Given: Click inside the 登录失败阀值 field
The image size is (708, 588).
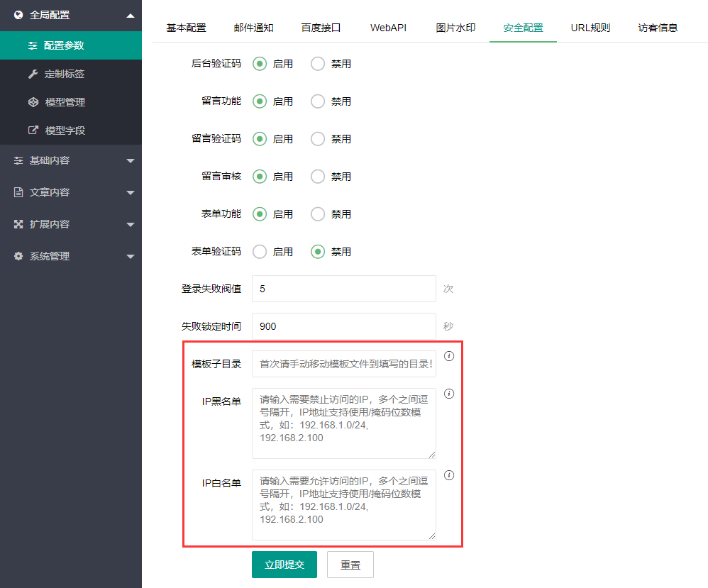Looking at the screenshot, I should [343, 289].
